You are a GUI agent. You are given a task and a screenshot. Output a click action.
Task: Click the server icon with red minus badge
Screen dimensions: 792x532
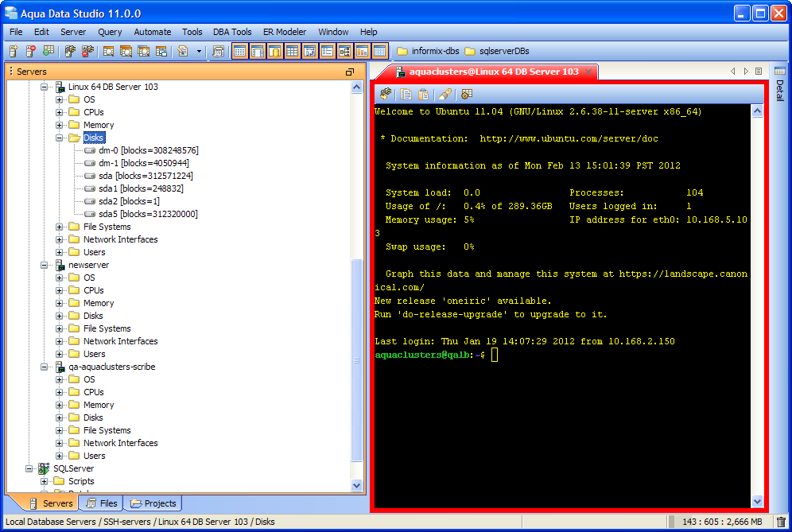31,51
